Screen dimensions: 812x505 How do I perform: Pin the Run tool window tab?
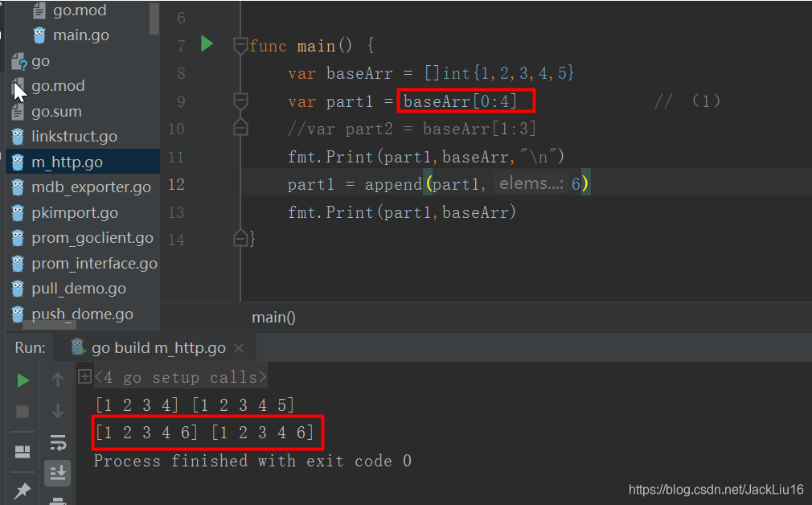click(x=22, y=489)
